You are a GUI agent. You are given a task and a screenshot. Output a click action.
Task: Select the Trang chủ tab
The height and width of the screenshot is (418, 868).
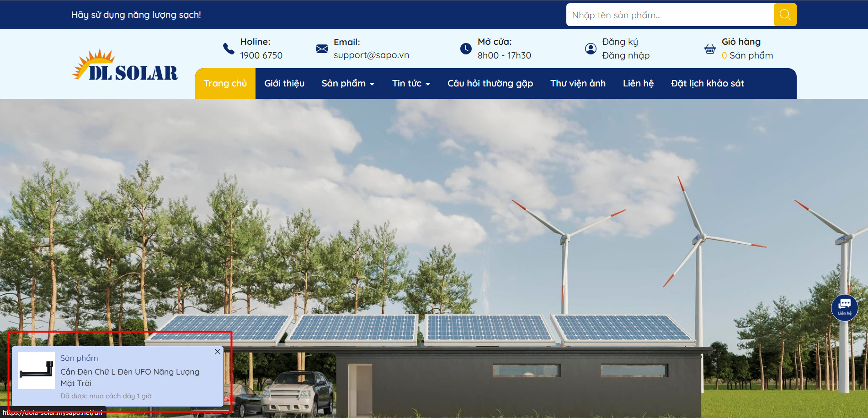225,83
